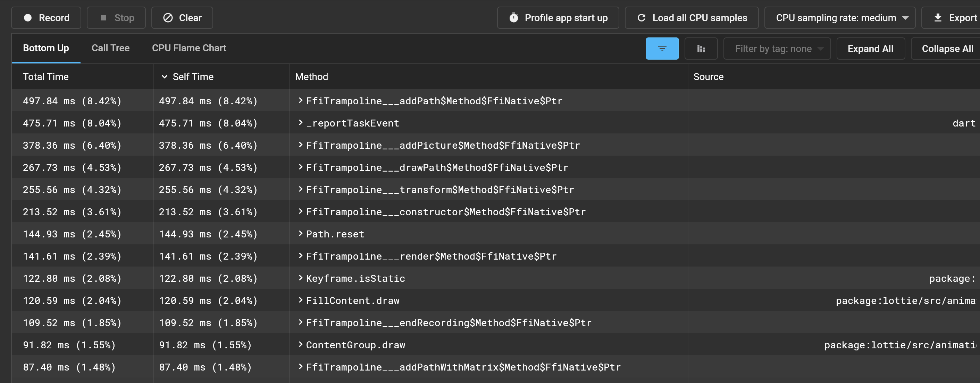
Task: Click Expand All to show all method trees
Action: tap(871, 48)
